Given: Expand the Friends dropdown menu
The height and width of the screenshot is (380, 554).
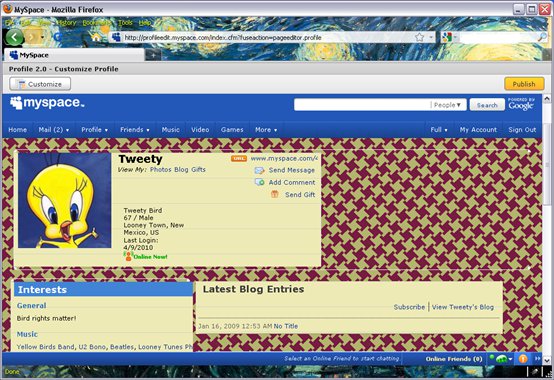Looking at the screenshot, I should point(135,130).
